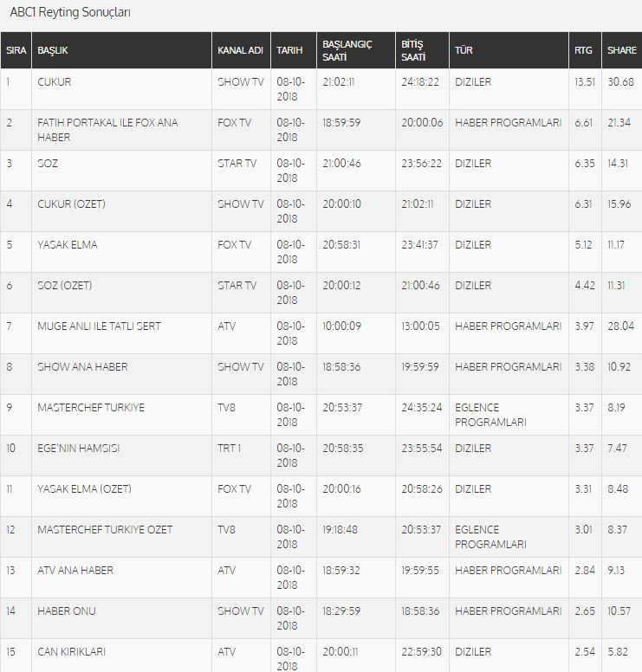
Task: Click SHARE value 28.04
Action: tap(620, 326)
